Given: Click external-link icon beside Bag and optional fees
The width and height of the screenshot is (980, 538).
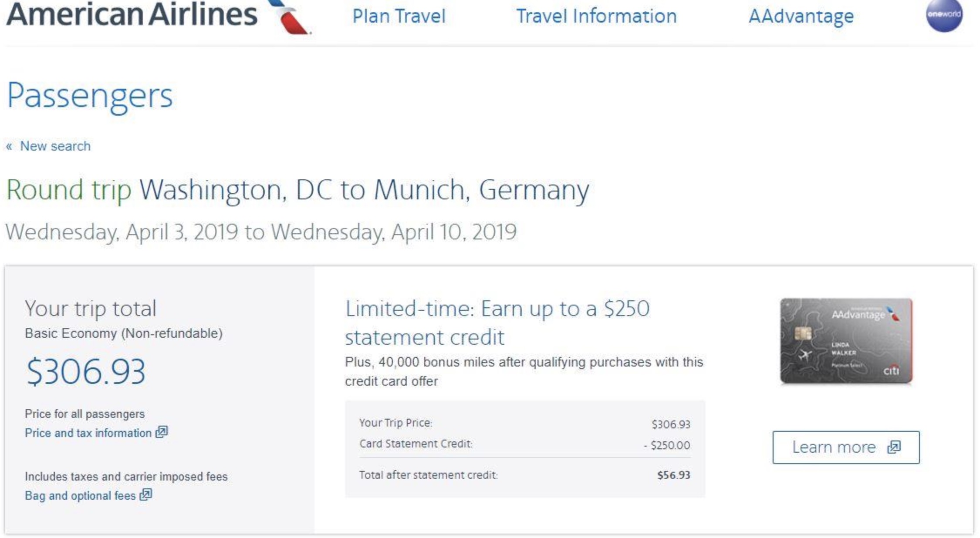Looking at the screenshot, I should click(146, 494).
